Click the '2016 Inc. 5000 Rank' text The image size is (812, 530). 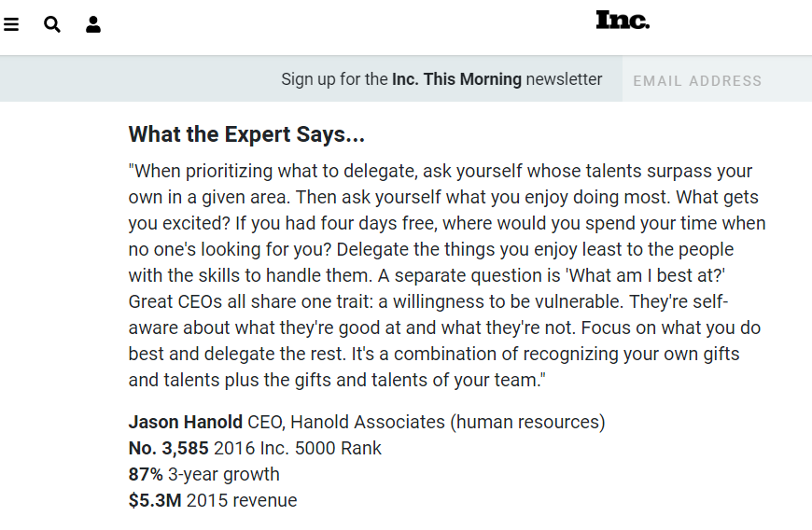[x=297, y=448]
